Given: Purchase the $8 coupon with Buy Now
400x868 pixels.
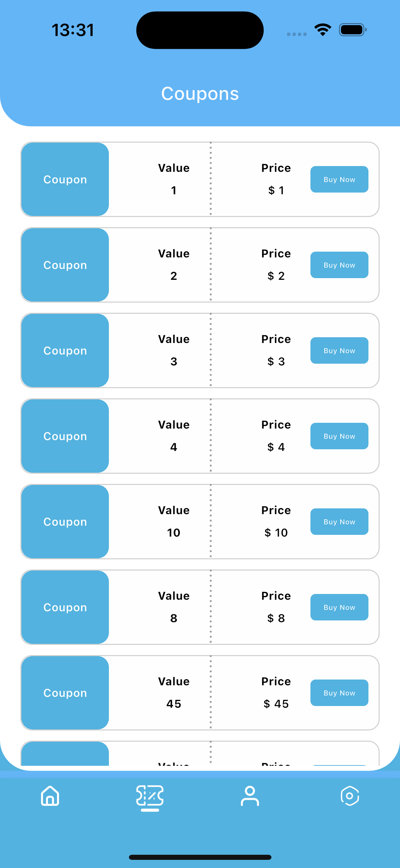Looking at the screenshot, I should [x=339, y=607].
